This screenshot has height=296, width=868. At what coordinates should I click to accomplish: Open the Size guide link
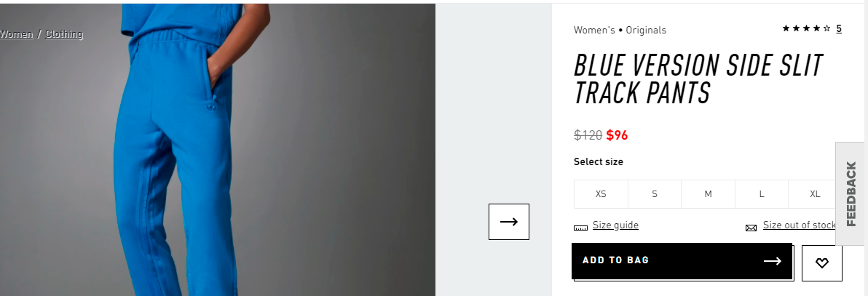615,225
